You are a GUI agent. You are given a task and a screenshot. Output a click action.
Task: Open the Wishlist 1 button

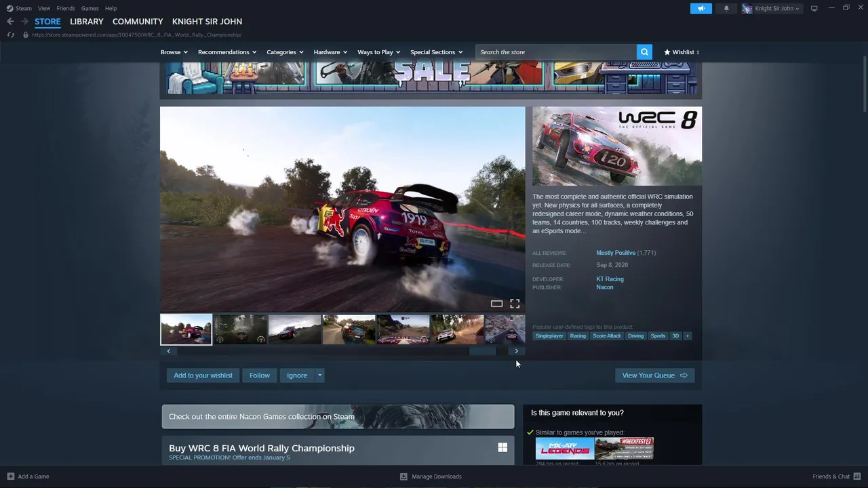click(682, 52)
